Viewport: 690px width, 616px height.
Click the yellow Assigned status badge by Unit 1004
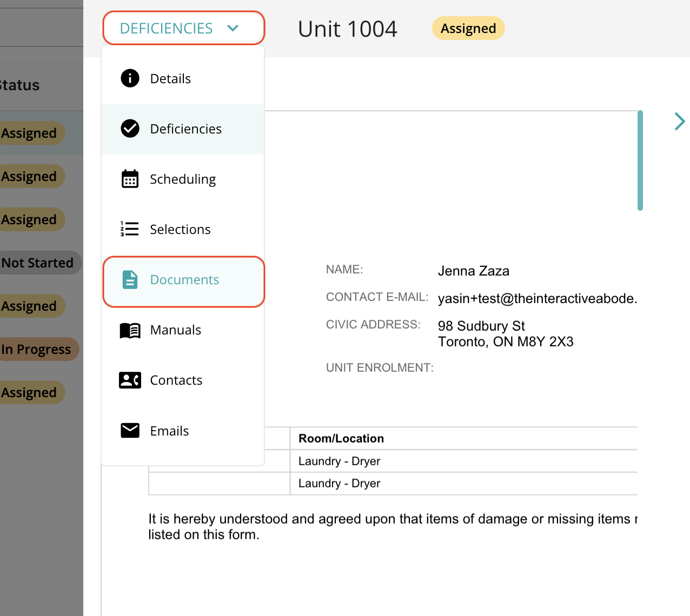point(468,29)
